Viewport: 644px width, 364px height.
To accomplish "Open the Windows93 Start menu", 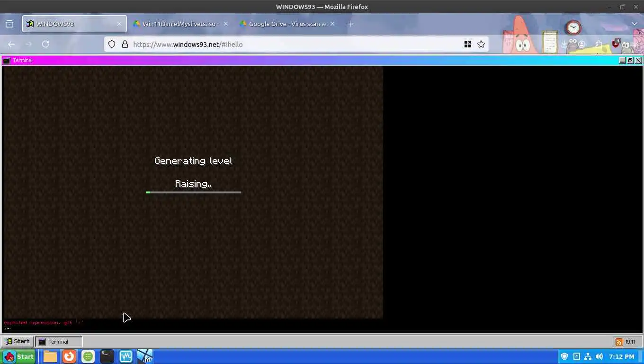I will [x=18, y=341].
